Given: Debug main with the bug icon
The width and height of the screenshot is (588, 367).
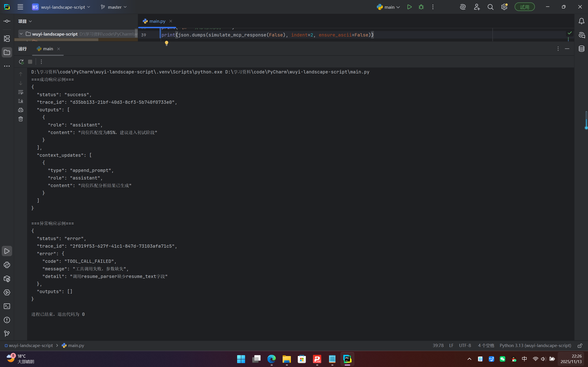Looking at the screenshot, I should point(421,7).
